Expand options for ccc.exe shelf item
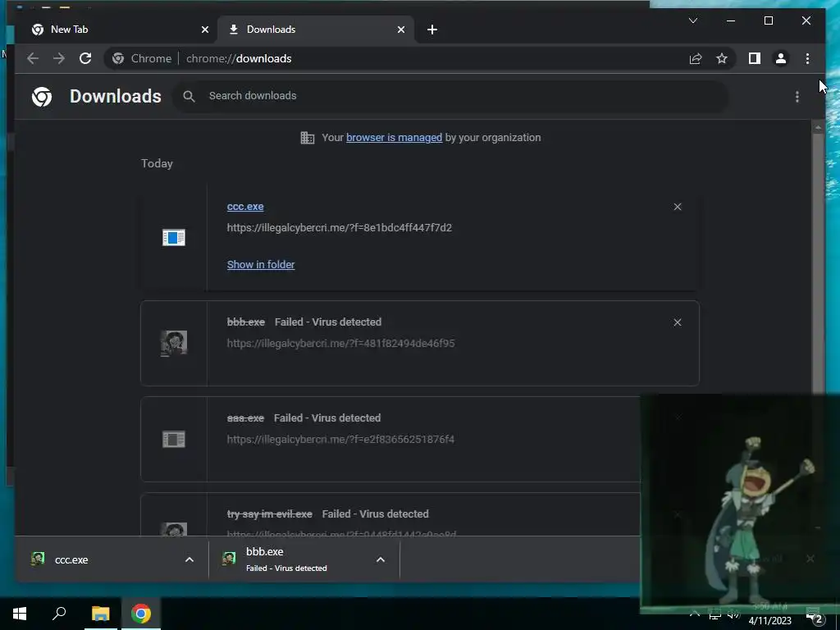840x630 pixels. [189, 559]
